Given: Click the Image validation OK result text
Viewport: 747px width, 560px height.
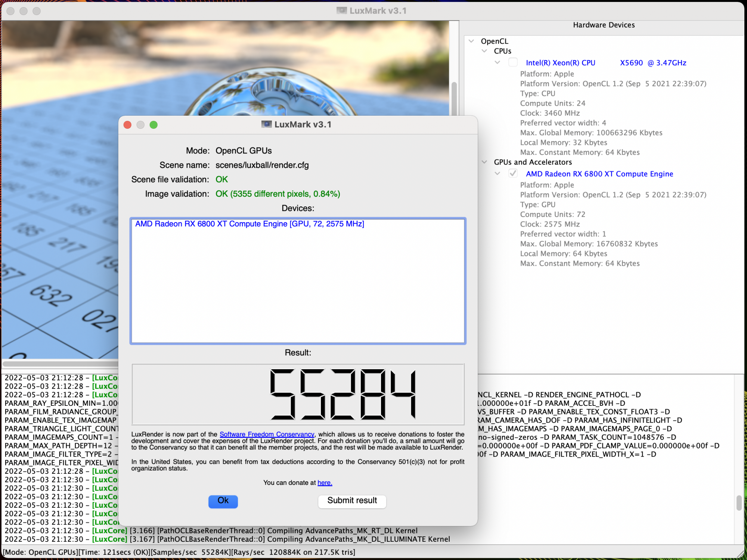Looking at the screenshot, I should (x=278, y=194).
